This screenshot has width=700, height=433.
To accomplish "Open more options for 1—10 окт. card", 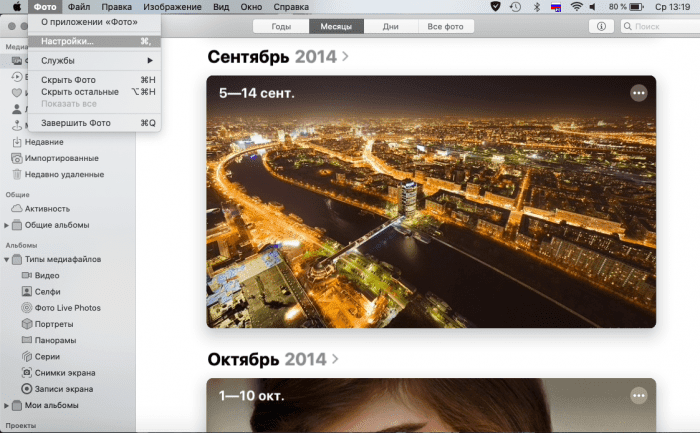I will [x=638, y=396].
